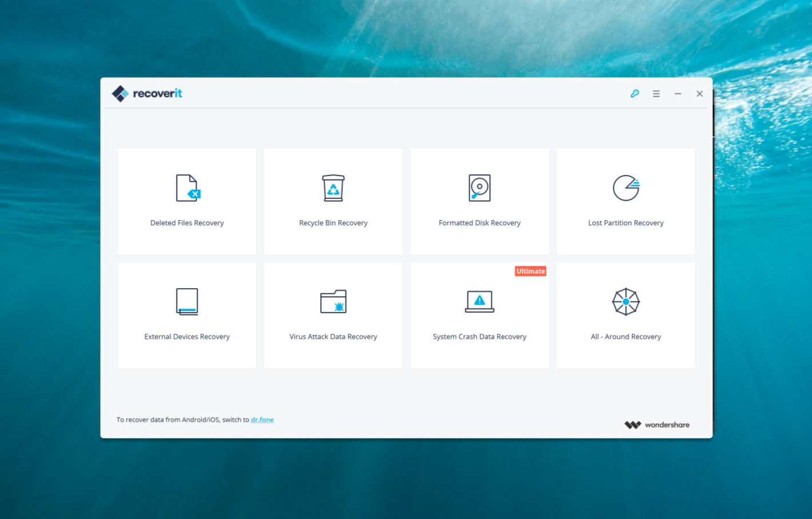The height and width of the screenshot is (519, 812).
Task: Select the System Crash Data Recovery laptop icon
Action: click(x=479, y=301)
